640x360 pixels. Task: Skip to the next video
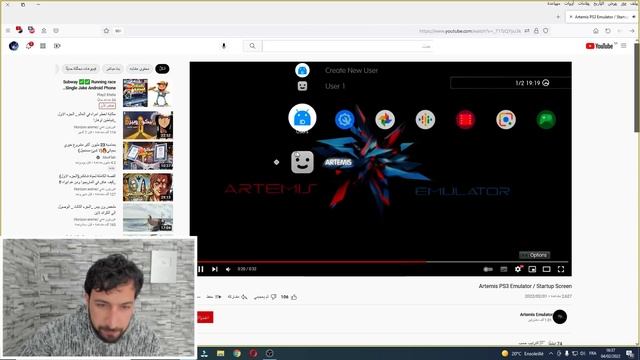[x=215, y=269]
